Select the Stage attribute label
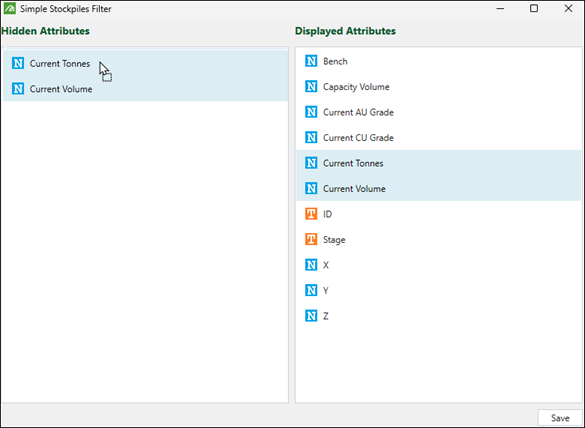 coord(334,240)
